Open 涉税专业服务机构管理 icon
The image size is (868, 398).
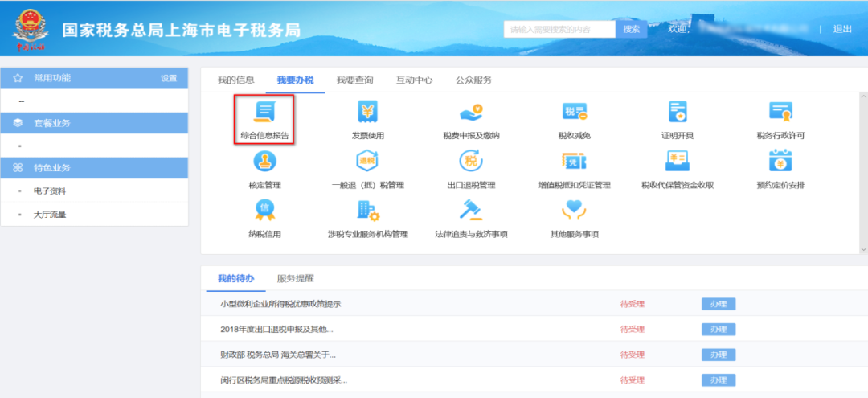[367, 210]
